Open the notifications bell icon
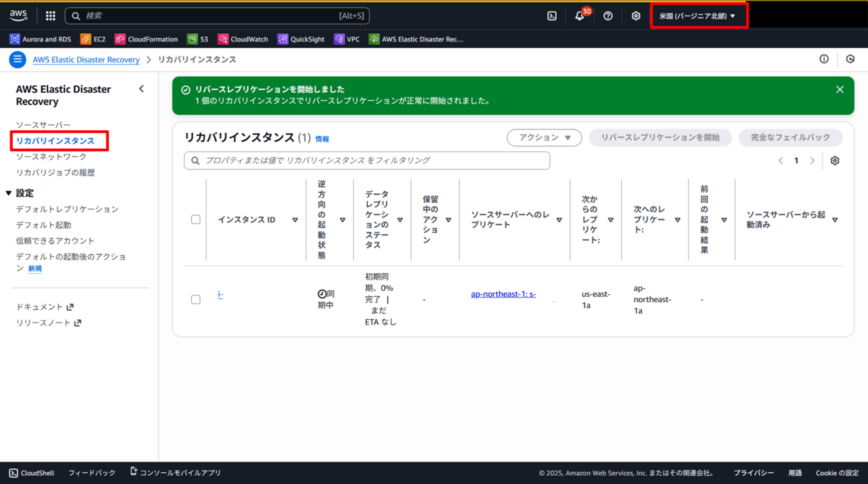 [580, 16]
